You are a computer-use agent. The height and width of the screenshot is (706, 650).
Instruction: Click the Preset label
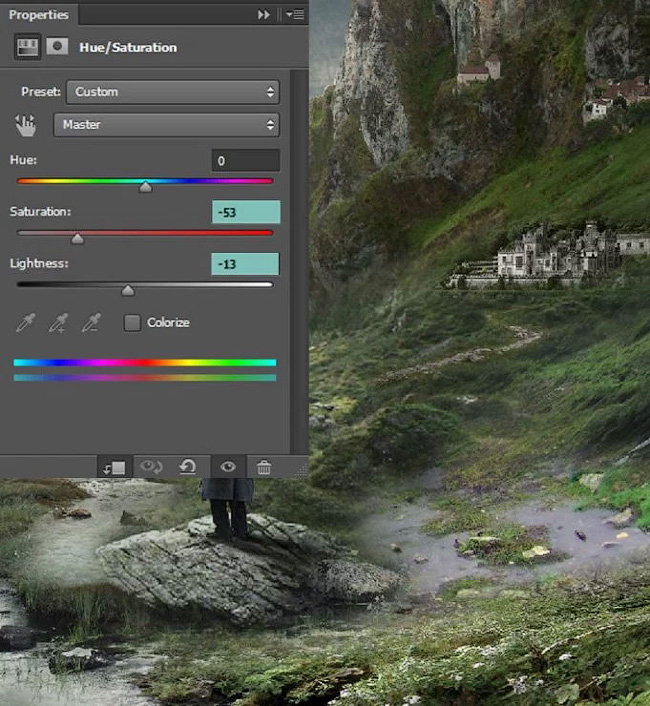[x=41, y=92]
